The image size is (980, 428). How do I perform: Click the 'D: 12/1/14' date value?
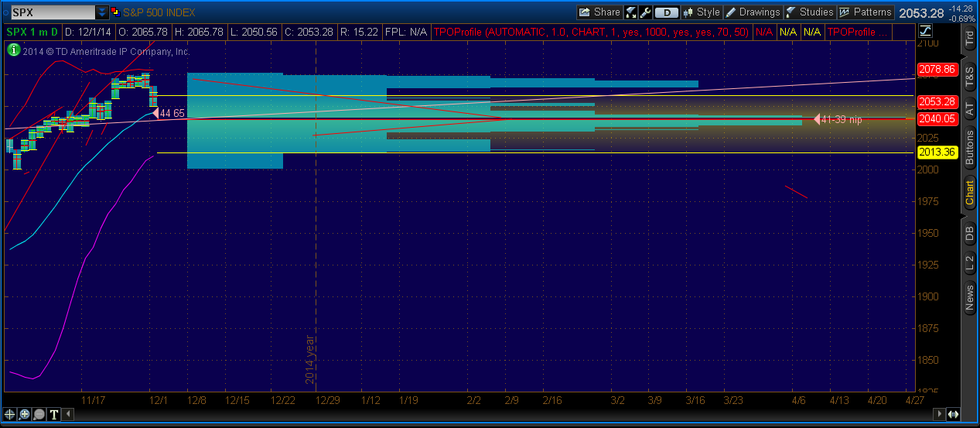coord(89,32)
